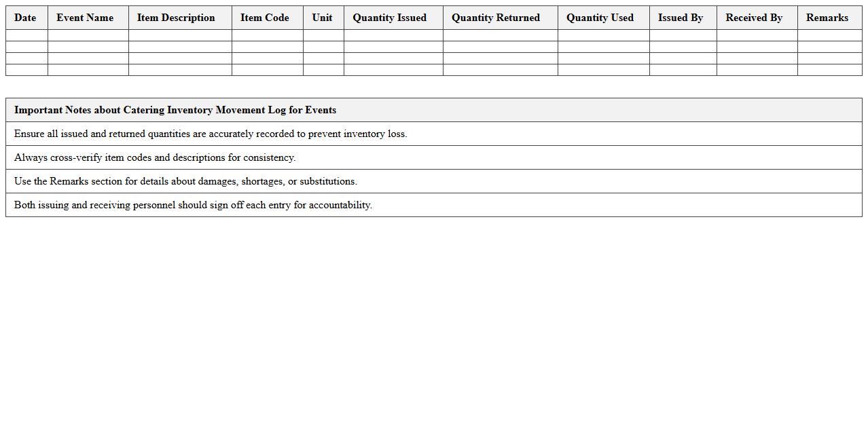Select the Quantity Used column header

600,18
